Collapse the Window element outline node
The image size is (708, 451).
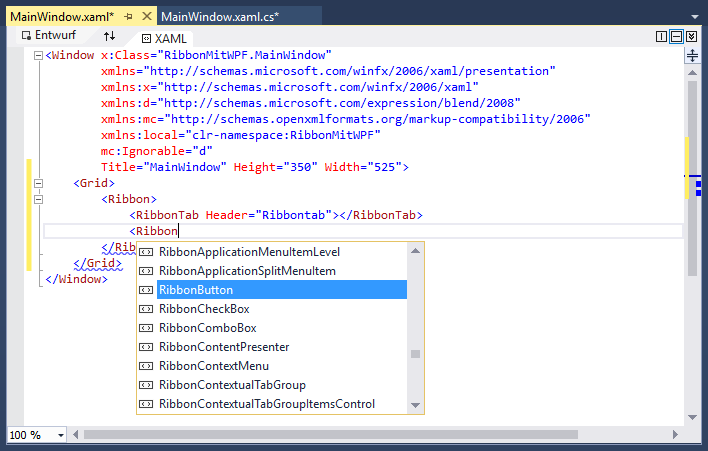click(38, 56)
